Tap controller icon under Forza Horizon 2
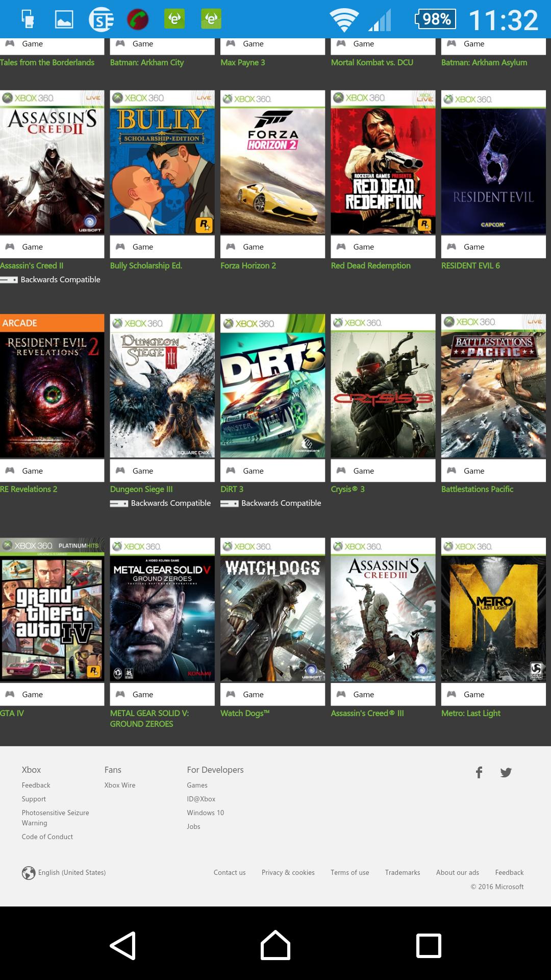The width and height of the screenshot is (551, 980). pyautogui.click(x=231, y=247)
